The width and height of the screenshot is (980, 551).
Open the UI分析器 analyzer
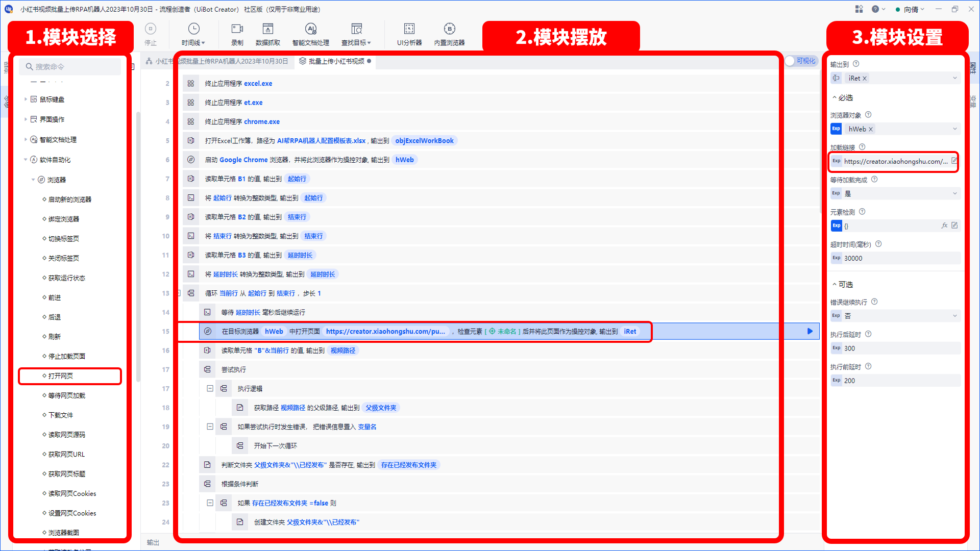[409, 34]
